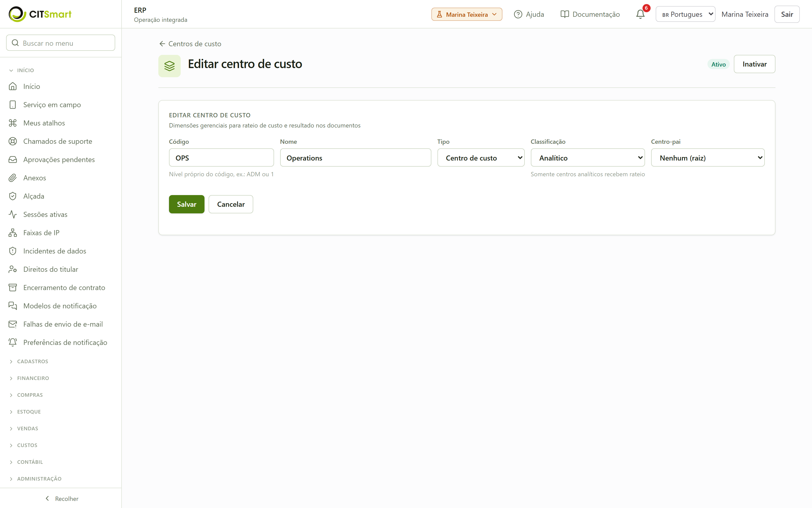Expand the CUSTOS section

(x=24, y=445)
